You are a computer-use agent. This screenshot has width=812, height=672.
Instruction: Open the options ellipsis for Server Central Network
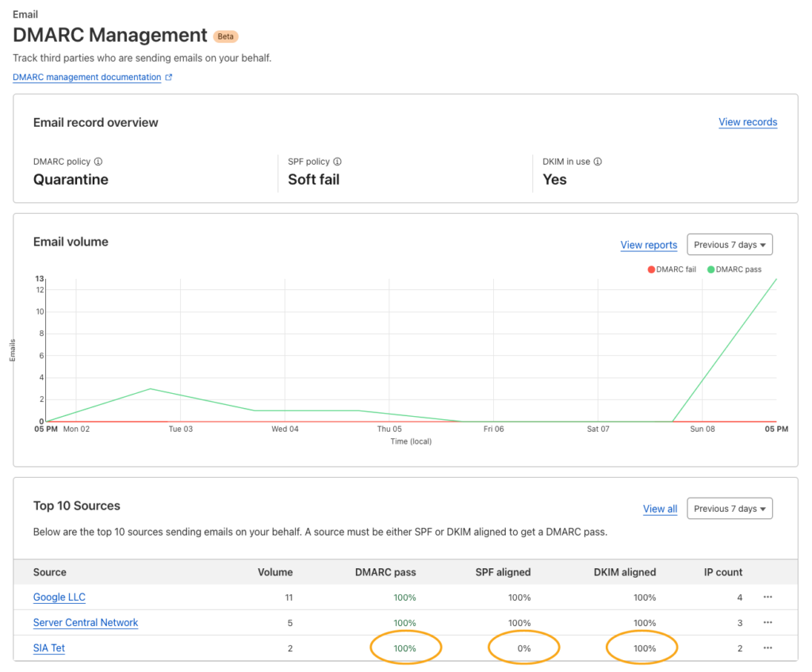coord(767,623)
